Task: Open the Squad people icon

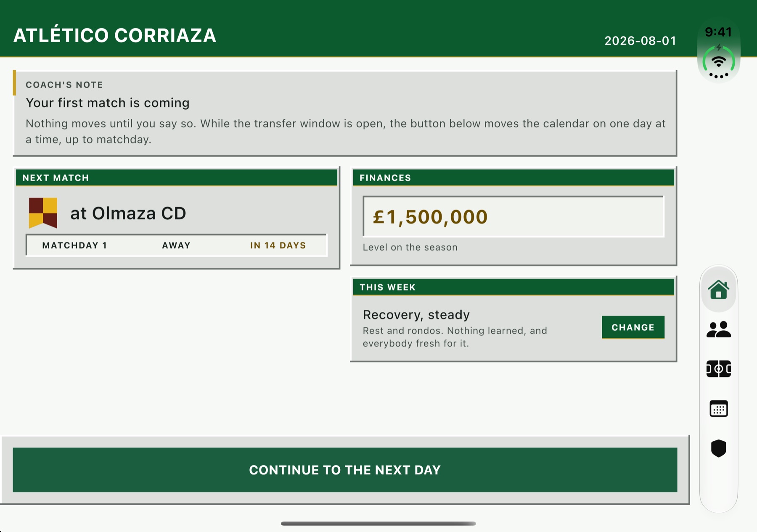Action: pos(718,329)
